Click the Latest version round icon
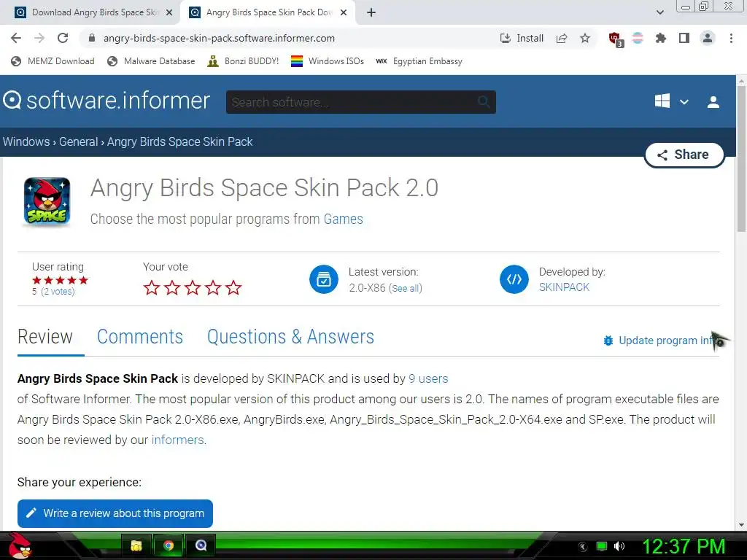The image size is (747, 560). coord(323,279)
